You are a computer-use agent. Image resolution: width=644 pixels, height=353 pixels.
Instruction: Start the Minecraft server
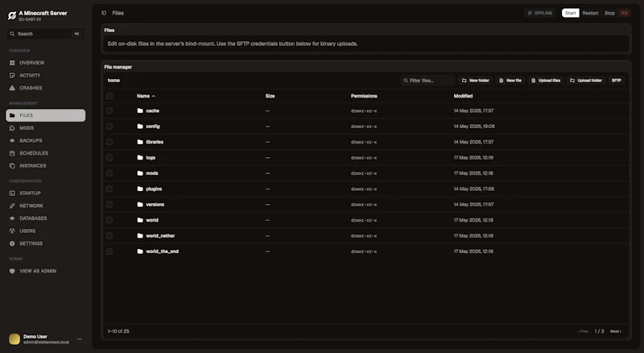tap(571, 13)
